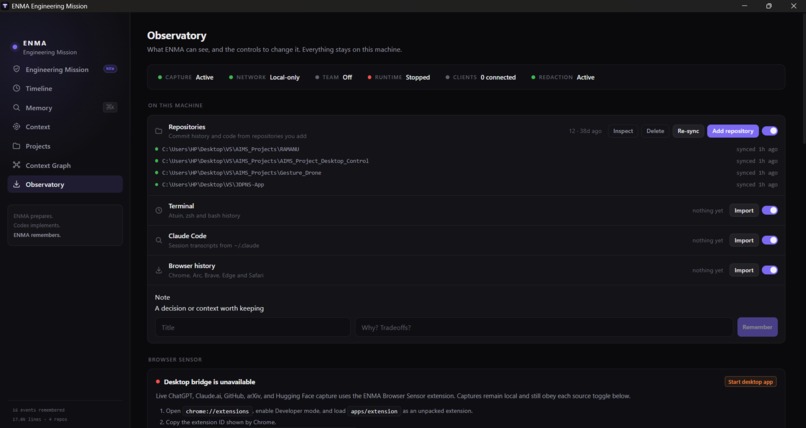This screenshot has width=806, height=428.
Task: Import Claude Code transcripts
Action: (744, 240)
